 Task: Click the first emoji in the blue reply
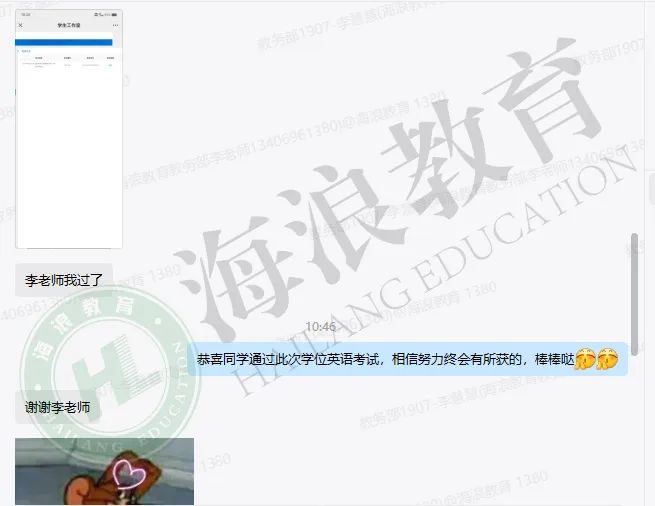click(586, 359)
